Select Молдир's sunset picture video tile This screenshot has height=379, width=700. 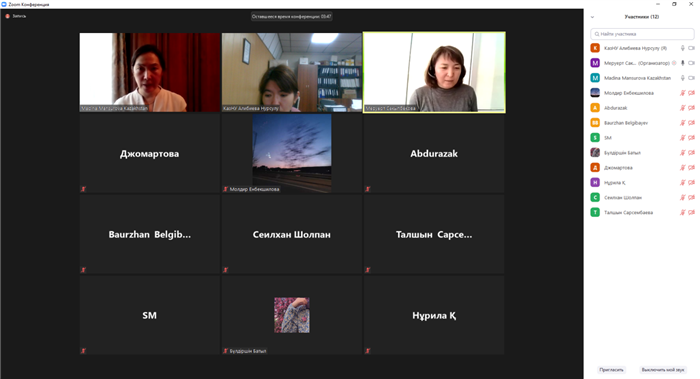click(292, 153)
